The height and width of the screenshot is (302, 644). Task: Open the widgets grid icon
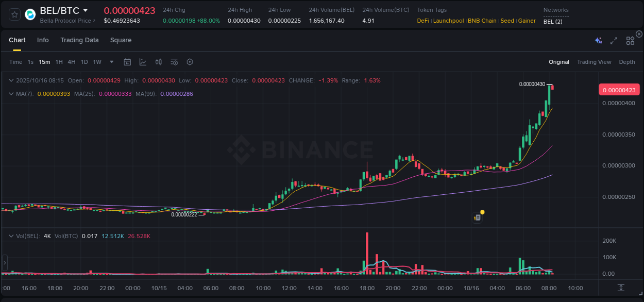(x=630, y=40)
